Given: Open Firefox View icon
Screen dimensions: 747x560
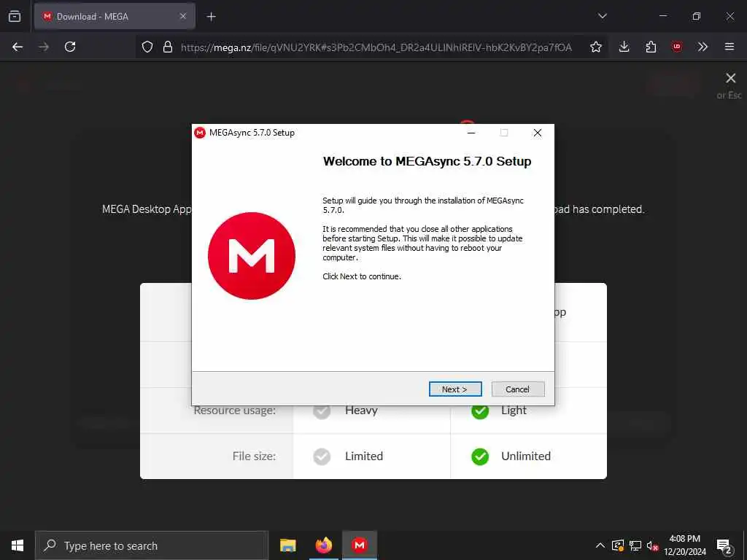Looking at the screenshot, I should (x=15, y=16).
